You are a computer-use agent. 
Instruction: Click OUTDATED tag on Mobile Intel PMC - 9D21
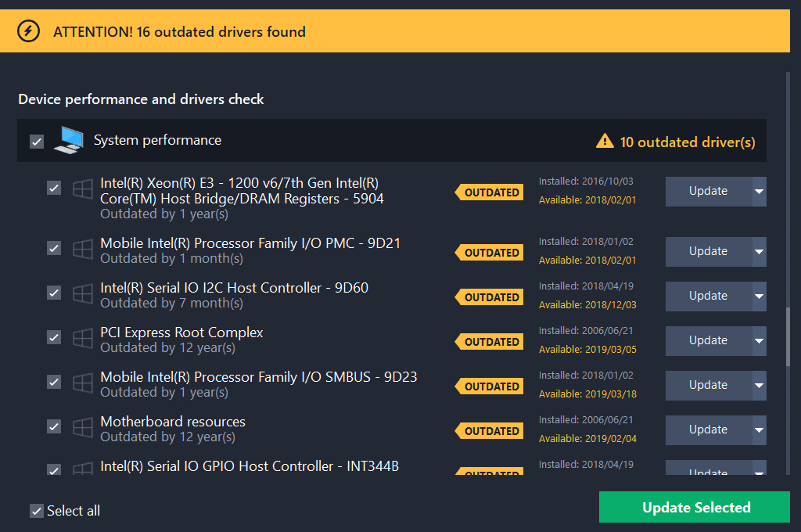[x=490, y=253]
